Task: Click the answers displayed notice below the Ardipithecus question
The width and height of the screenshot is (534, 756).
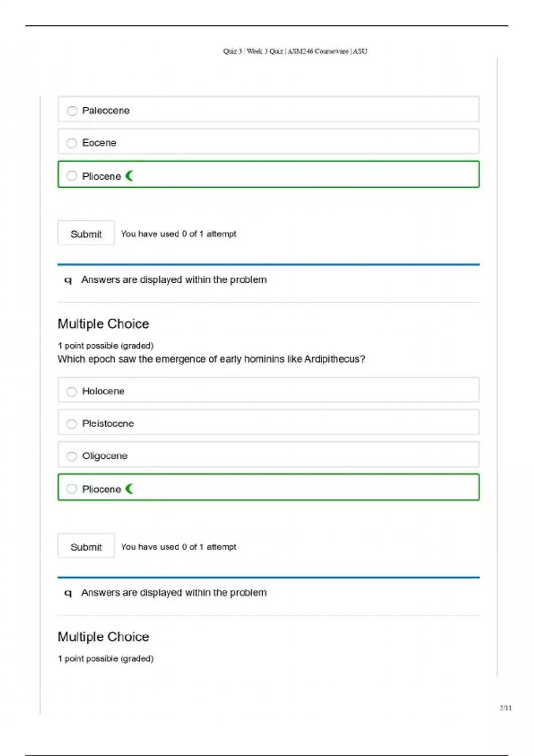Action: (174, 593)
